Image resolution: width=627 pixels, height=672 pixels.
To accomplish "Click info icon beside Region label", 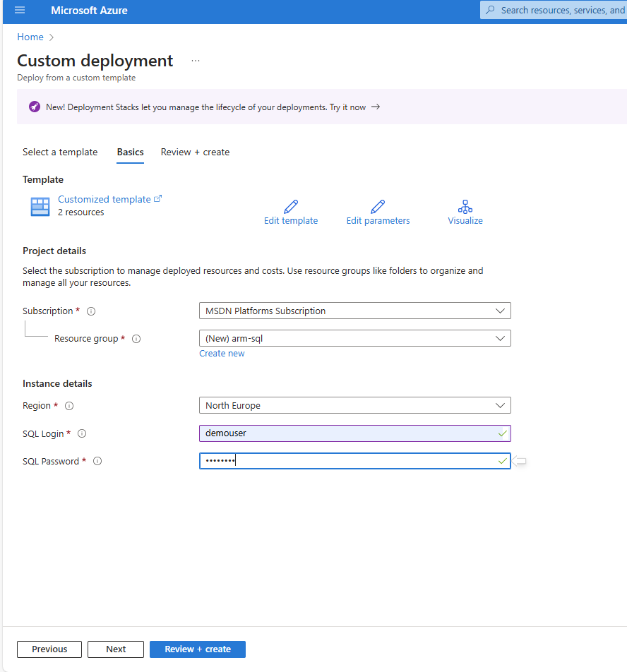I will (69, 406).
